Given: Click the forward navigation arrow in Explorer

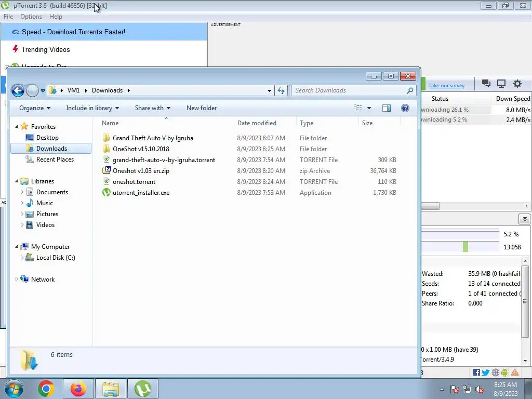Looking at the screenshot, I should click(32, 90).
